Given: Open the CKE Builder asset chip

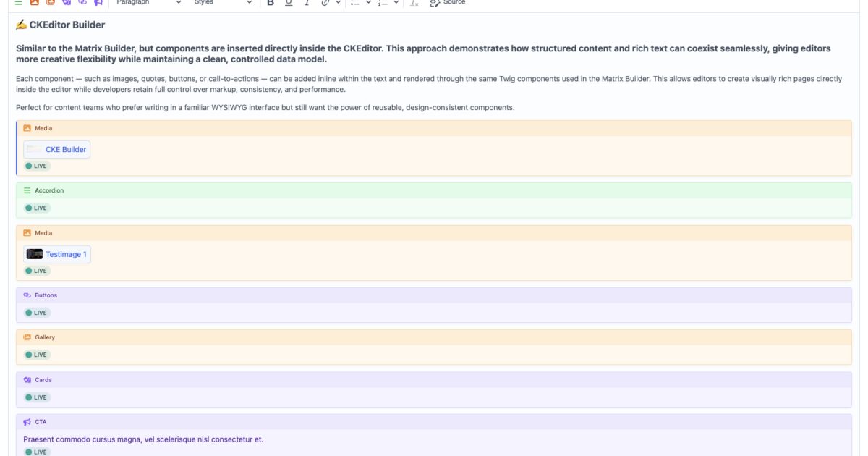Looking at the screenshot, I should coord(57,149).
